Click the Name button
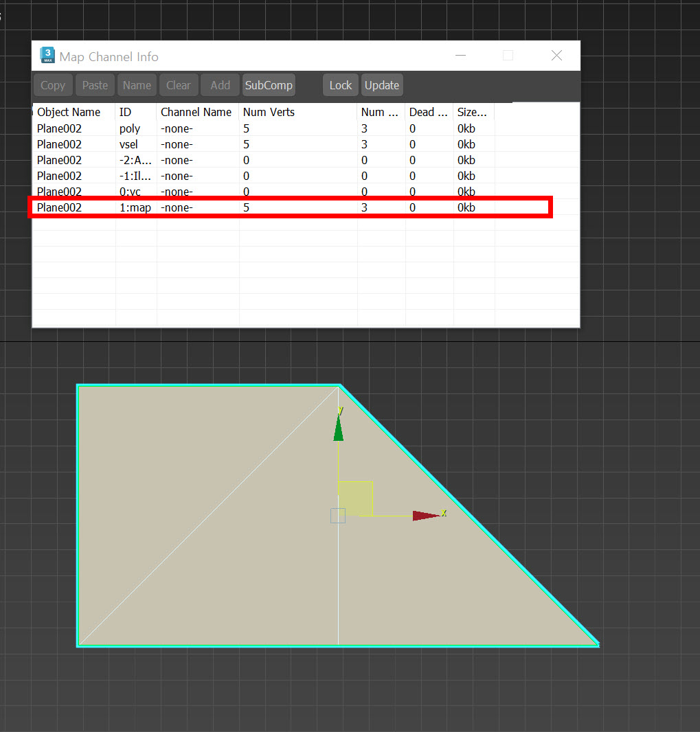700x732 pixels. pyautogui.click(x=137, y=85)
